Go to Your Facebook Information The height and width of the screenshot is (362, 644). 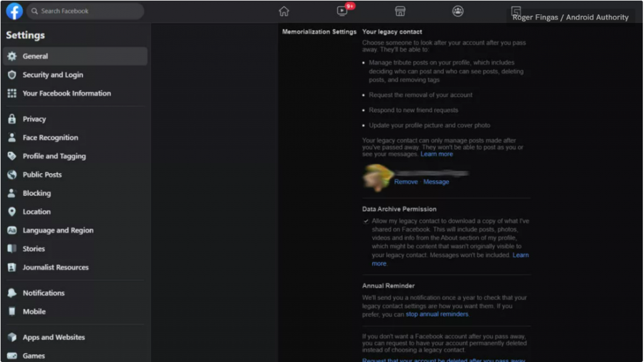(x=75, y=93)
